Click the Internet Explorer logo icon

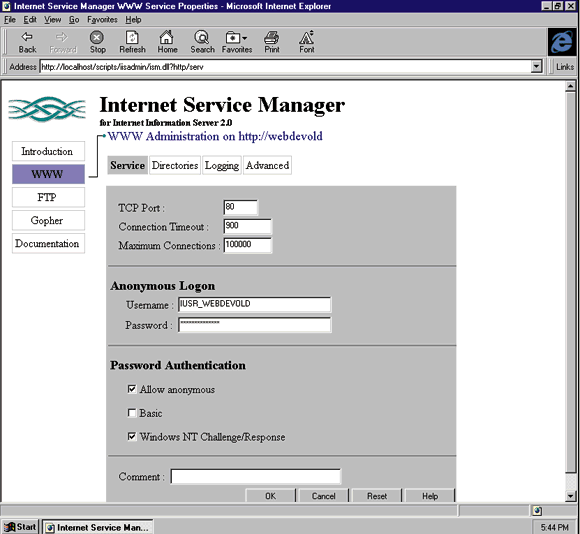coord(562,42)
